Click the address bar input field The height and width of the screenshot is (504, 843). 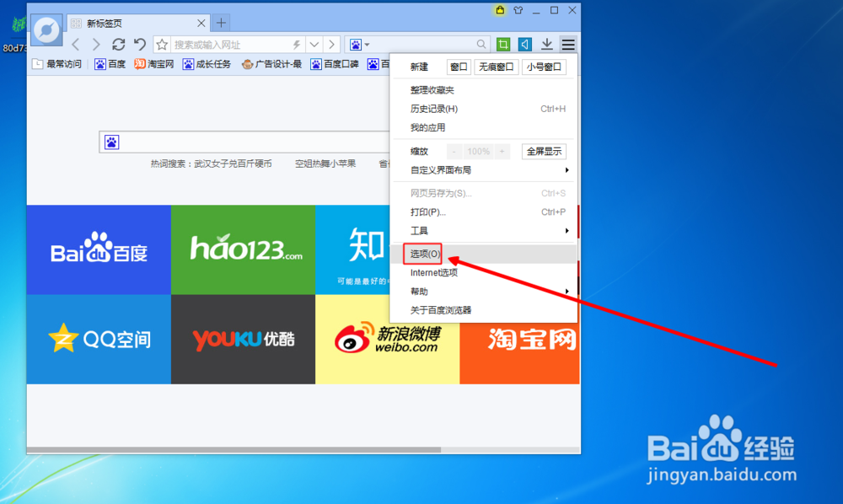tap(231, 45)
